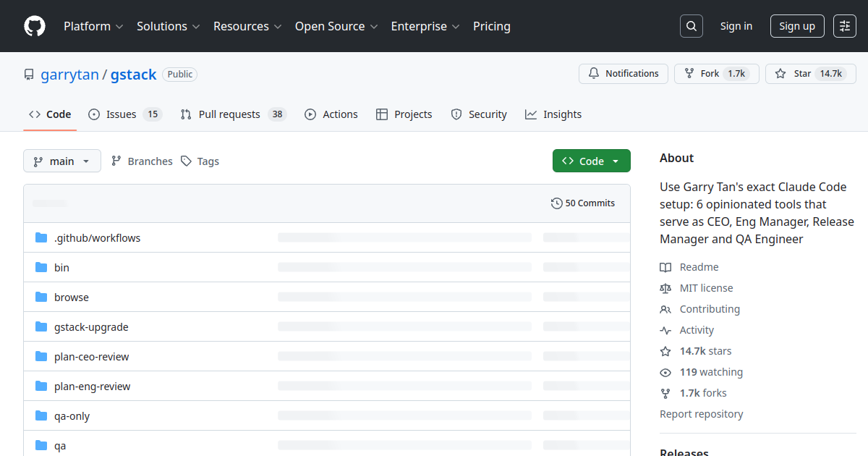Open the garrytan owner profile link
The image size is (868, 456).
[x=69, y=75]
